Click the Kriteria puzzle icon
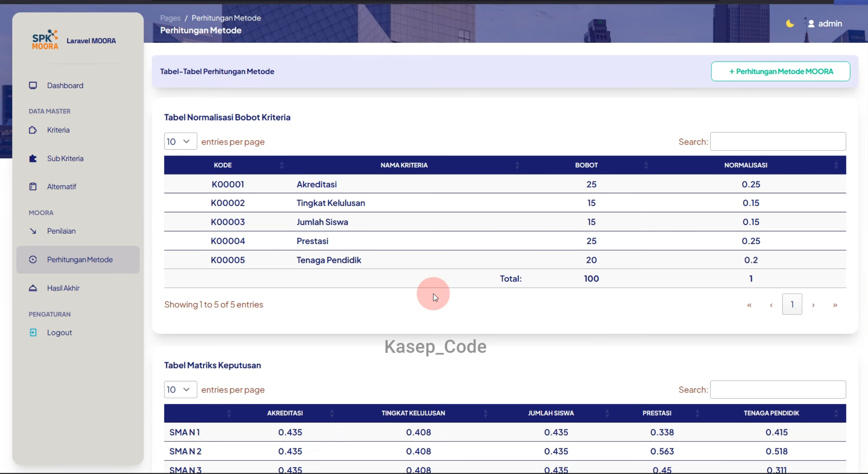Image resolution: width=868 pixels, height=474 pixels. [x=33, y=130]
